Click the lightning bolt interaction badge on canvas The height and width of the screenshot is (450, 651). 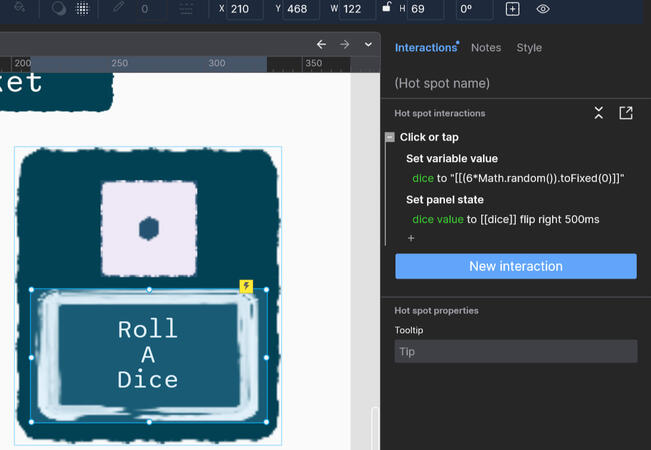pos(246,287)
